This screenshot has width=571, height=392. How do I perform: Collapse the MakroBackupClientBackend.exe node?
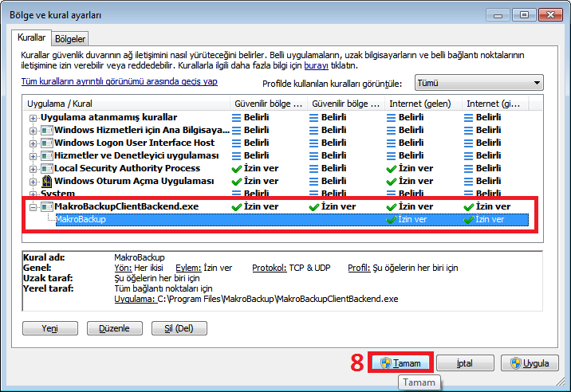[x=33, y=207]
